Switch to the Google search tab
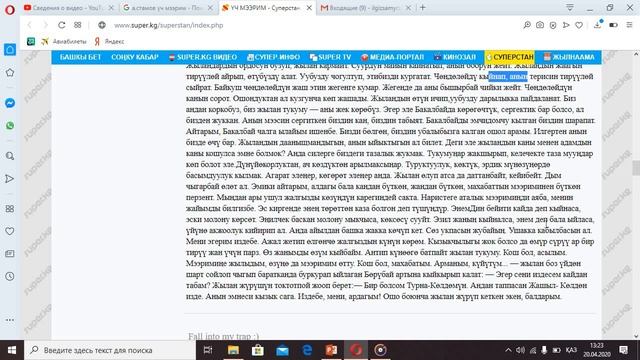Screen dimensions: 640x360 coord(168,8)
